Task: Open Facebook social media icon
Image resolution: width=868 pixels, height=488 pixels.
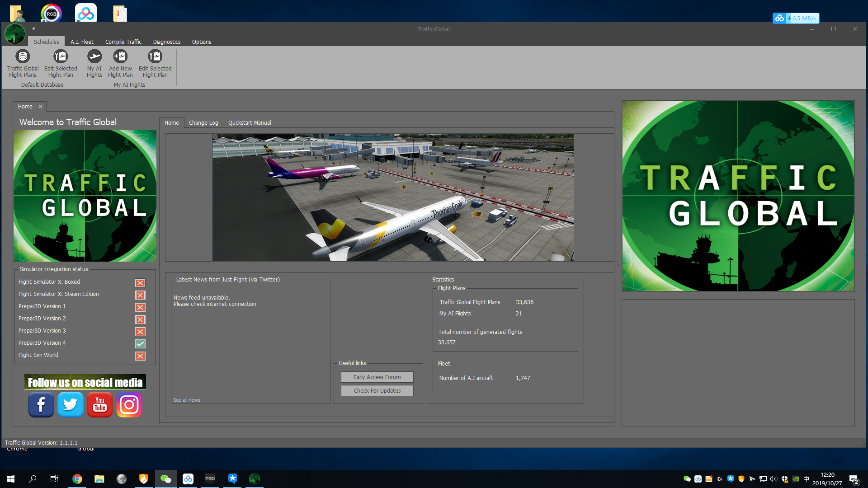Action: [x=41, y=404]
